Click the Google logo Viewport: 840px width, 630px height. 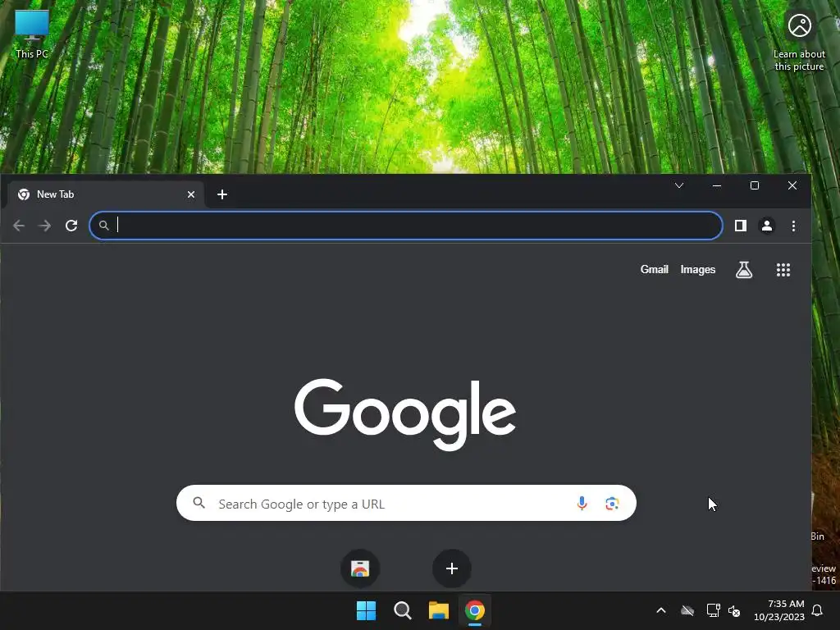pos(405,414)
